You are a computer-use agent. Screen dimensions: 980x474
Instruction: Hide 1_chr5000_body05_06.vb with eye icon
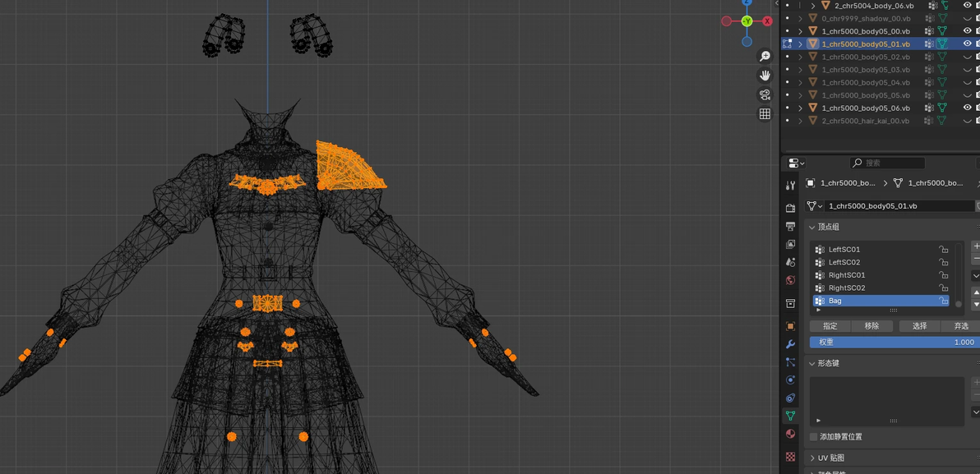(968, 108)
